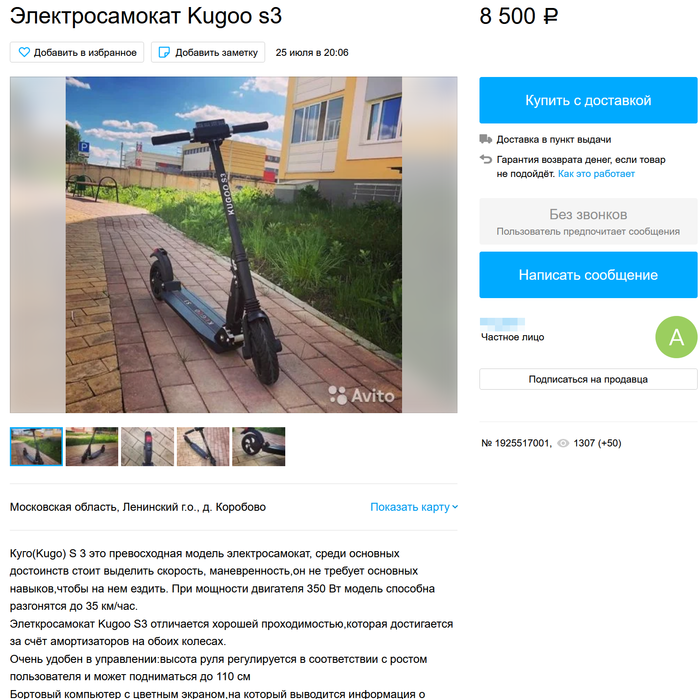Click the money-back return arrow icon

click(486, 159)
